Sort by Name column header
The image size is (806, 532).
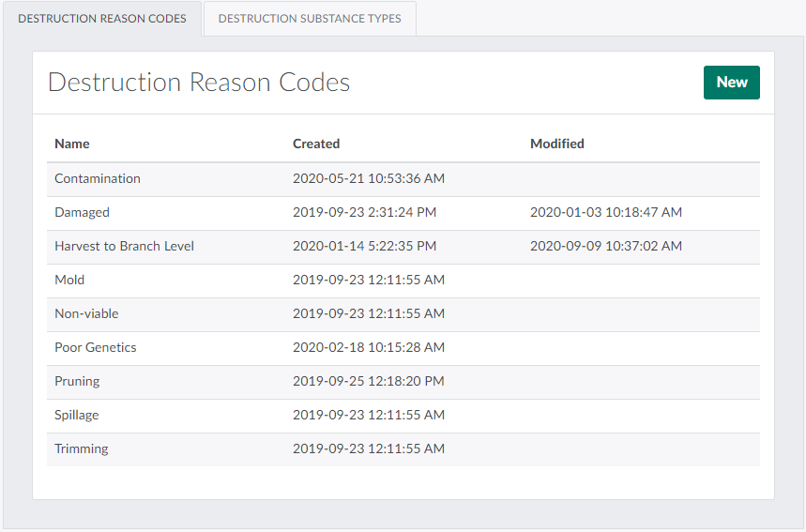coord(72,144)
